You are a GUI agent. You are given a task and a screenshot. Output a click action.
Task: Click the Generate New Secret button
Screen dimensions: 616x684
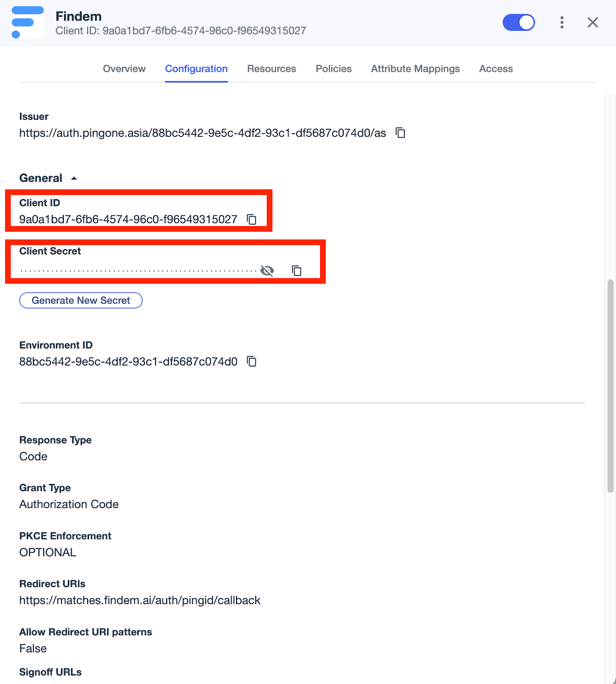[x=81, y=301]
